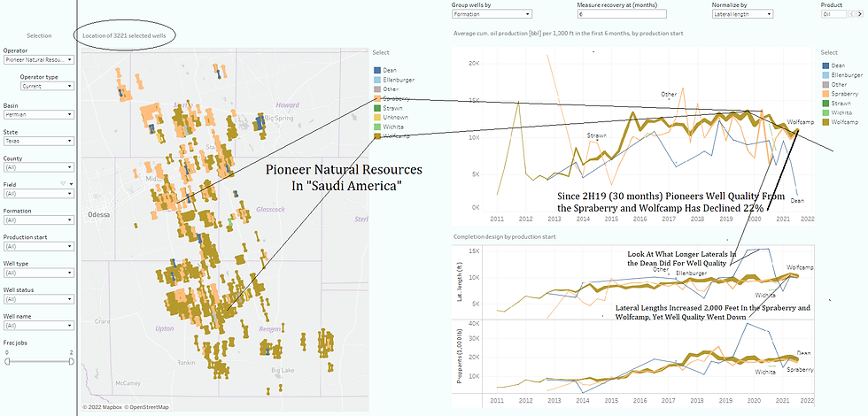868x416 pixels.
Task: Advance to the next Product value
Action: point(860,14)
